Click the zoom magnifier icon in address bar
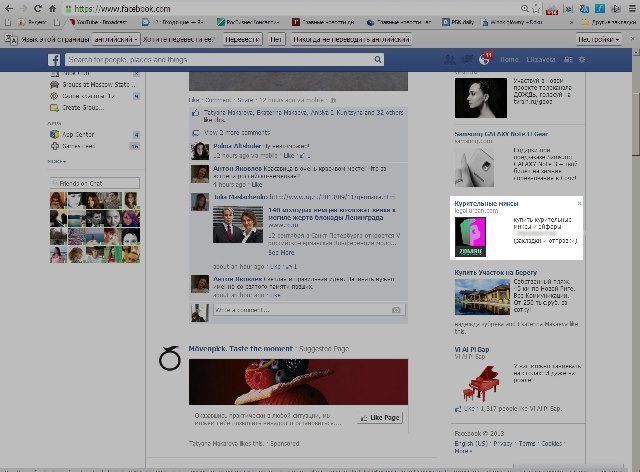 524,8
